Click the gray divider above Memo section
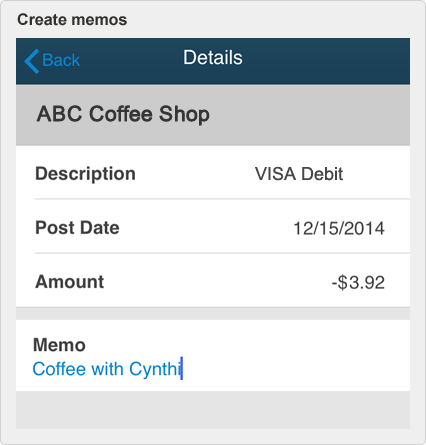This screenshot has height=445, width=426. point(213,314)
